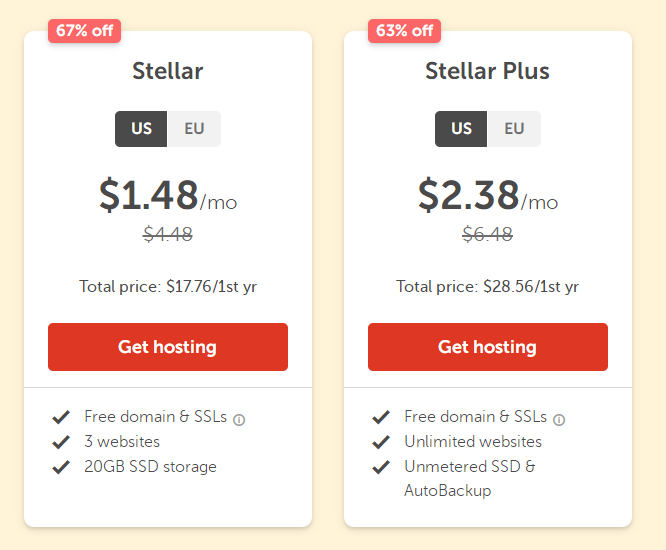Click info icon beside Stellar Plus Free domain & SSLs
Viewport: 666px width, 550px height.
click(x=559, y=420)
